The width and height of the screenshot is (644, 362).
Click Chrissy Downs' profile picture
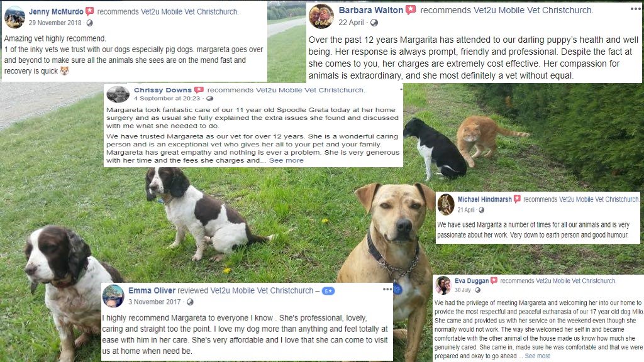point(118,94)
